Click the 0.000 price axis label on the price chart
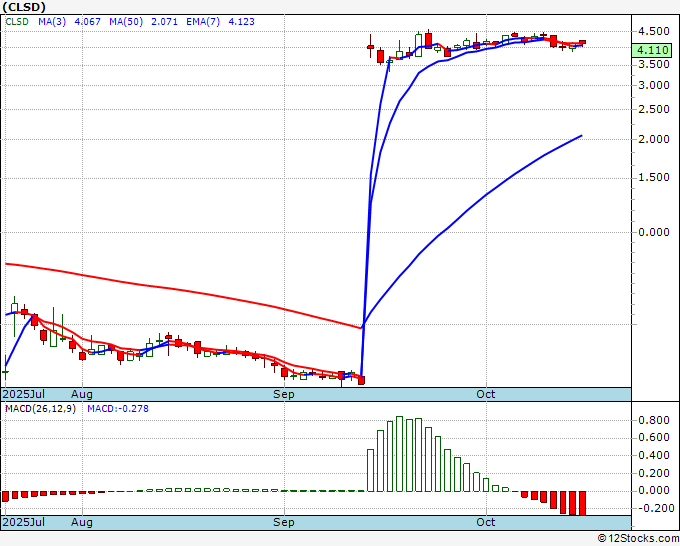680x546 pixels. point(654,232)
